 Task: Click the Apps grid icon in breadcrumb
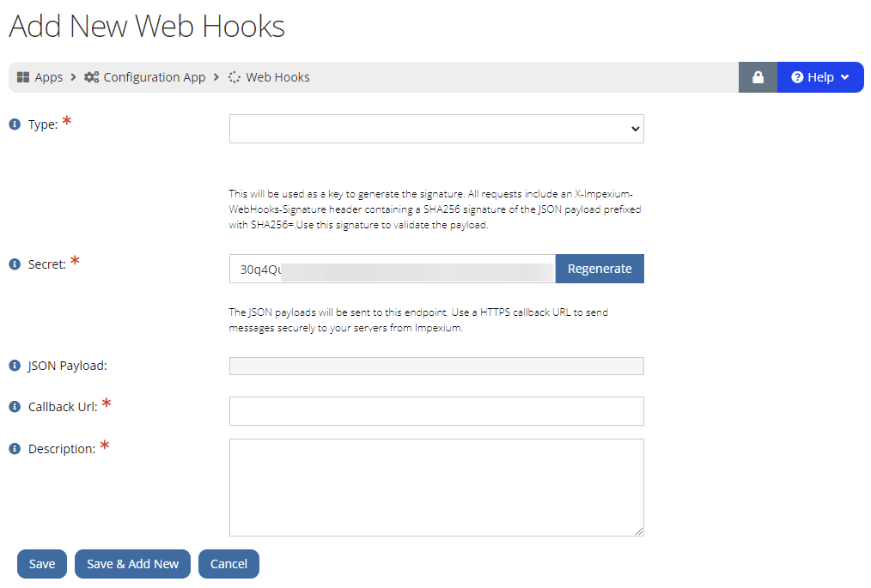(x=23, y=77)
